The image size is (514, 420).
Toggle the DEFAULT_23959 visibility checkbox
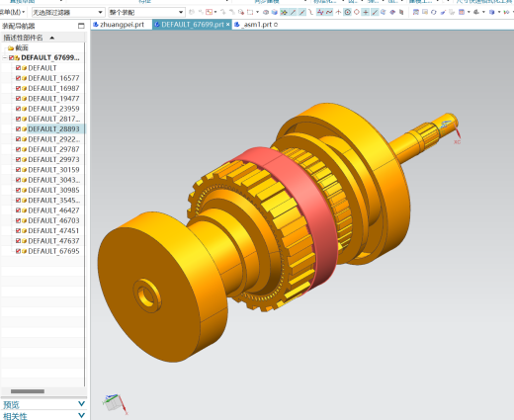(18, 109)
